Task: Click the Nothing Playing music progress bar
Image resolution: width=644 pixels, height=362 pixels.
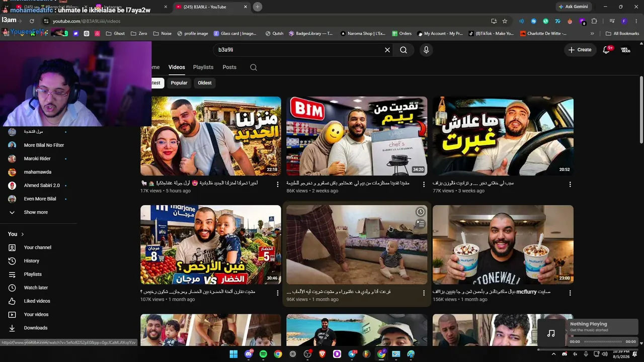Action: [602, 342]
